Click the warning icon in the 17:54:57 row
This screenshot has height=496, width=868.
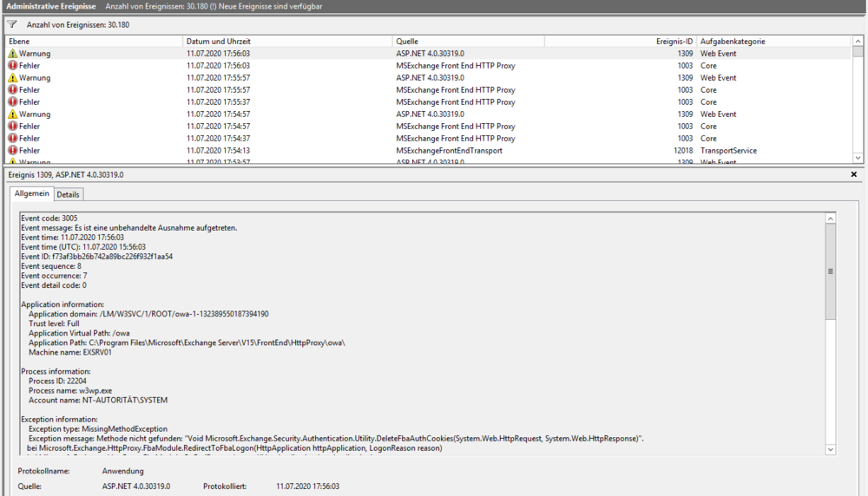click(x=12, y=114)
